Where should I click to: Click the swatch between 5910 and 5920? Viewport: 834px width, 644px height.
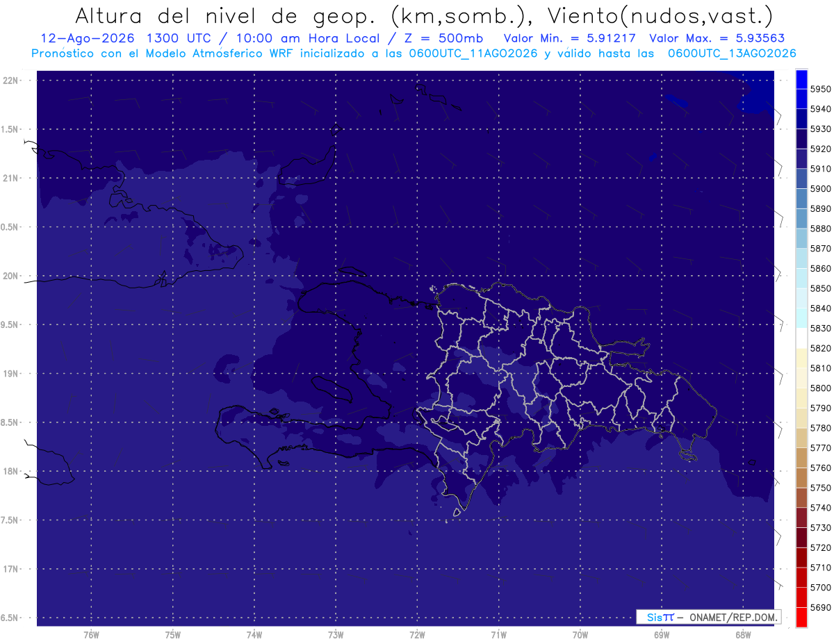[x=801, y=158]
